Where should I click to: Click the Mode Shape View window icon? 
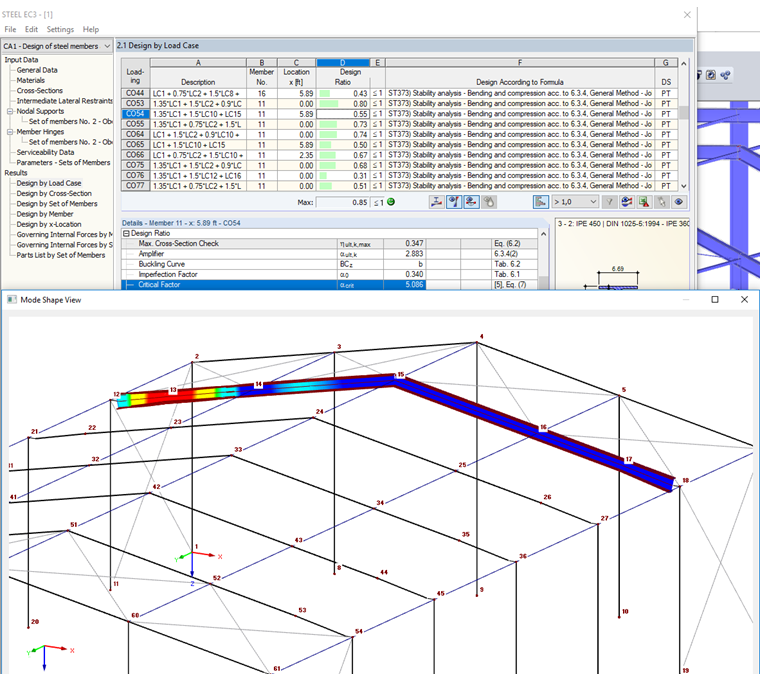12,300
